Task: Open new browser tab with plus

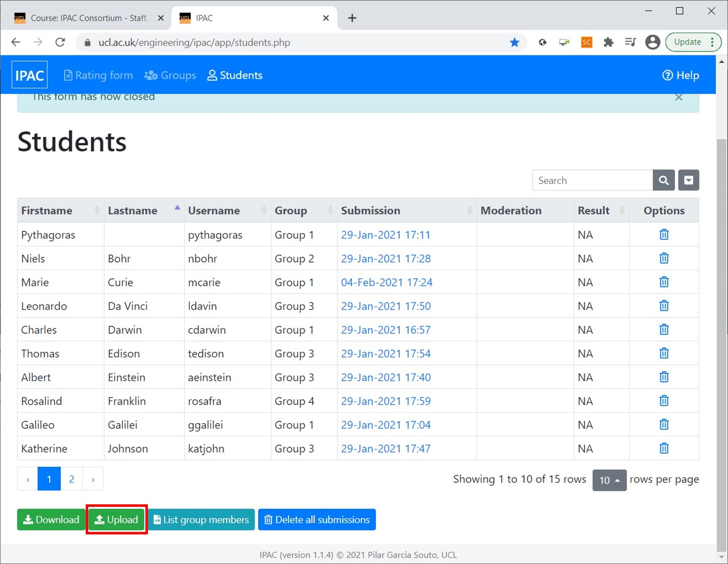Action: click(352, 18)
